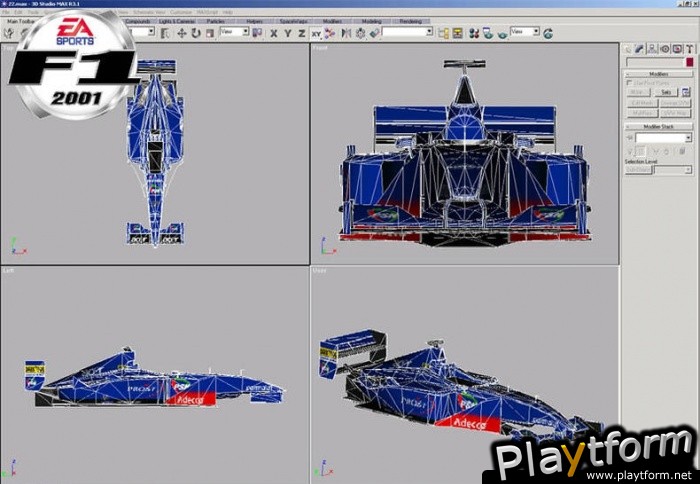Toggle Active/Inactive modifier in stack controls
This screenshot has width=700, height=484.
point(630,152)
